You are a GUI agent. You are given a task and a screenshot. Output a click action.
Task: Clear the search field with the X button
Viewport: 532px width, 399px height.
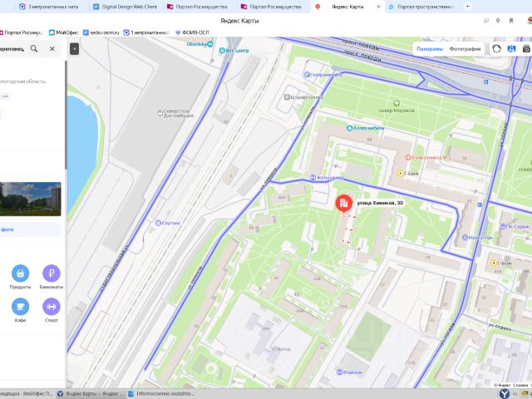52,48
